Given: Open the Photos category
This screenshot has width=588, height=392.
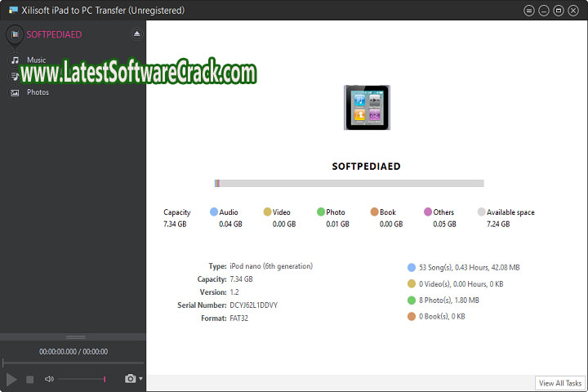Looking at the screenshot, I should pos(38,92).
